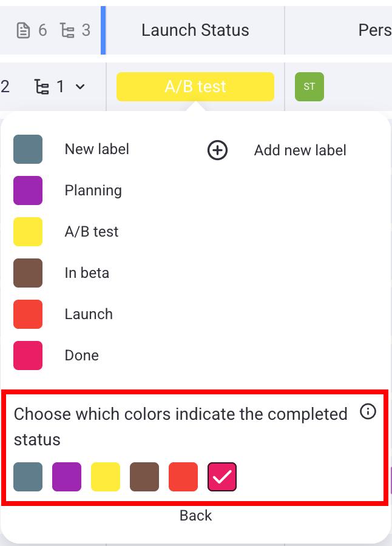The image size is (392, 546).
Task: Choose the Launch label
Action: (x=89, y=314)
